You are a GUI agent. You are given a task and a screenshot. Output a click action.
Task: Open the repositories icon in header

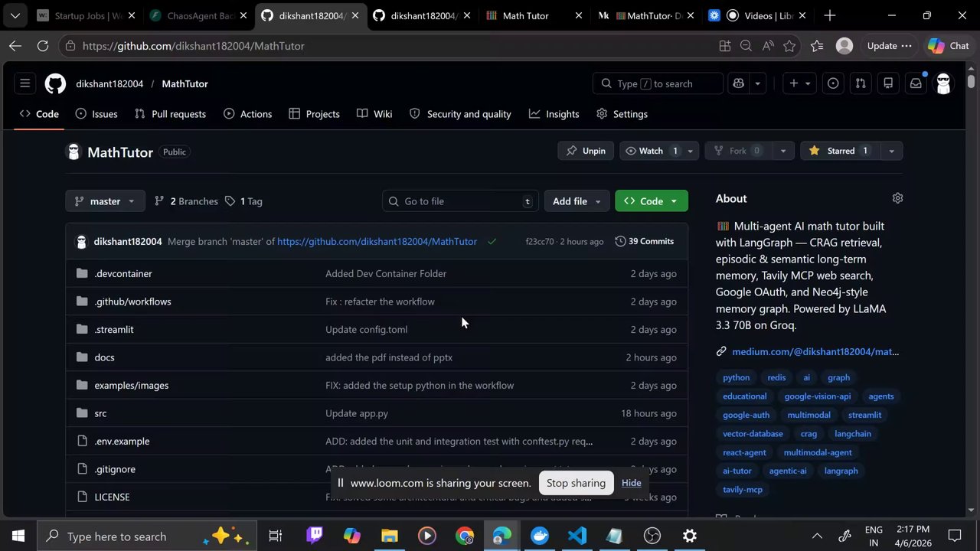click(x=888, y=83)
